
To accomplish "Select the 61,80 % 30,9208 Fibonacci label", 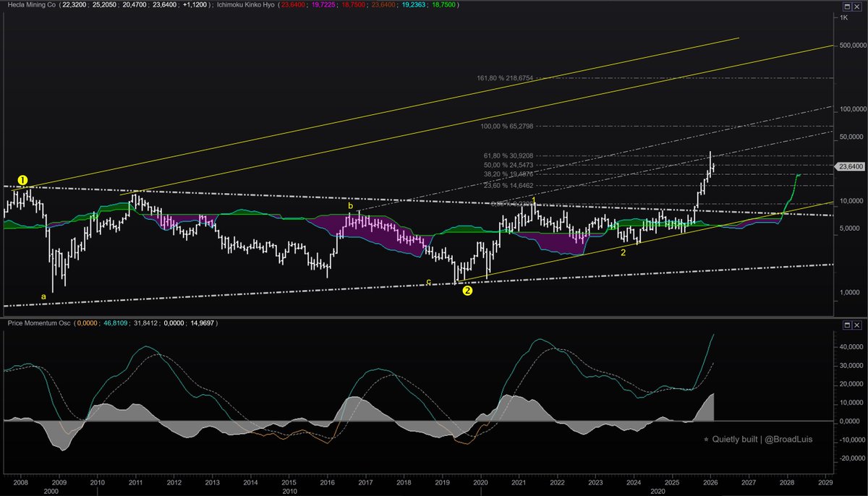I will [509, 155].
